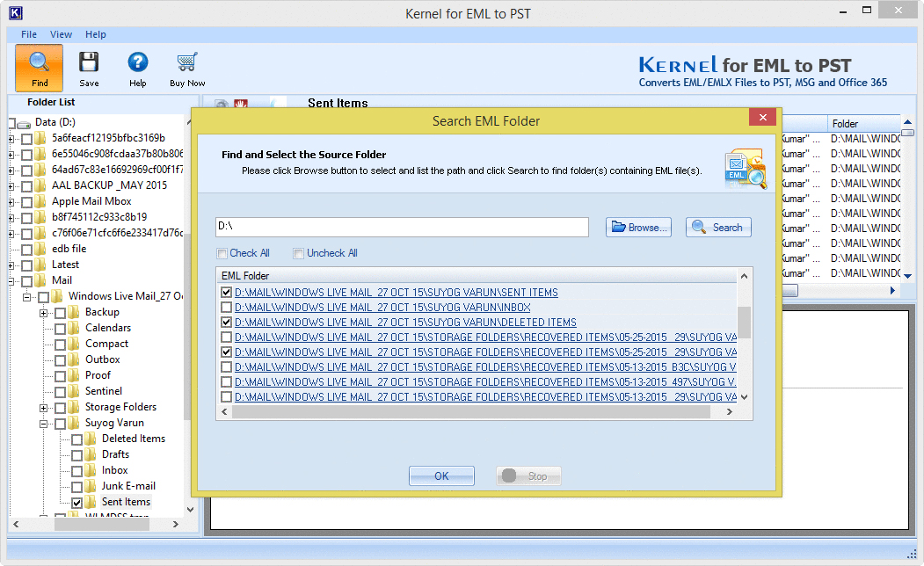Click OK in the Search dialog

click(441, 475)
